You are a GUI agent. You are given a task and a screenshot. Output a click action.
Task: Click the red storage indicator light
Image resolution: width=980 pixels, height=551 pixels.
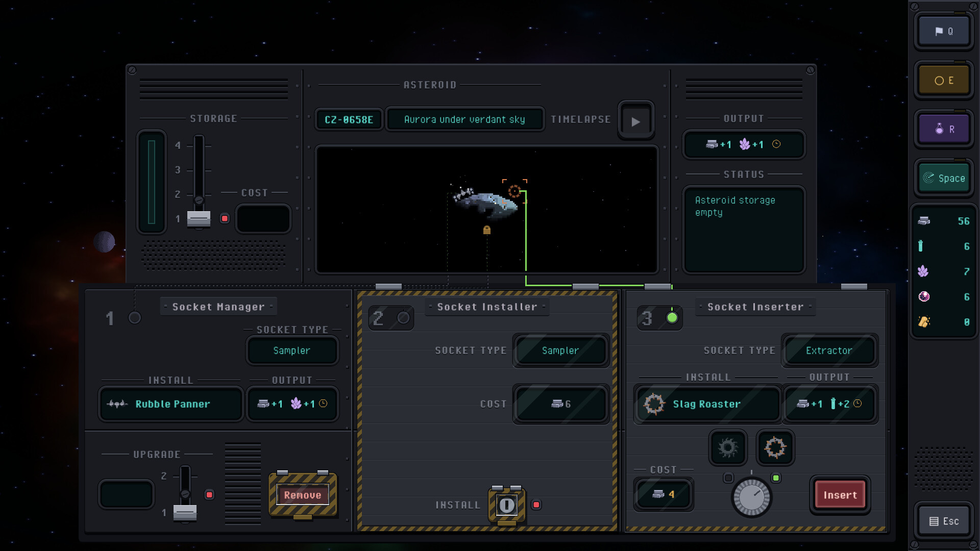click(225, 218)
